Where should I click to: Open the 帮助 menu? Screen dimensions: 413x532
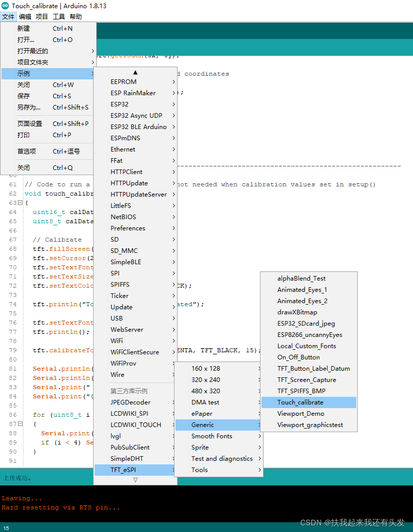click(76, 16)
